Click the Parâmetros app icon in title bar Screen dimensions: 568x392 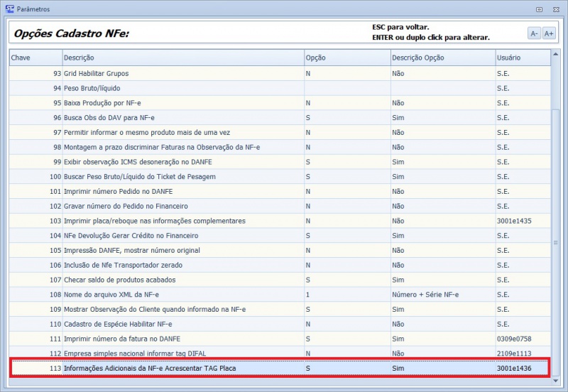9,9
